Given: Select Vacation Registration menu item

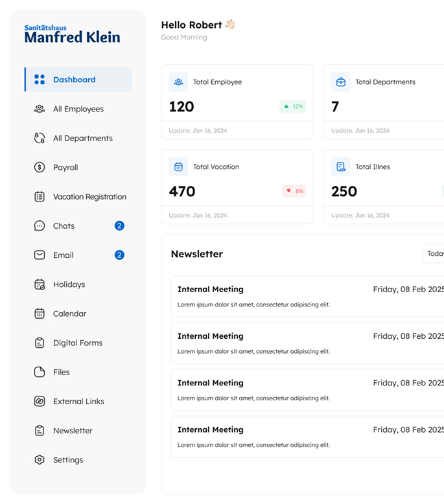Looking at the screenshot, I should [89, 197].
